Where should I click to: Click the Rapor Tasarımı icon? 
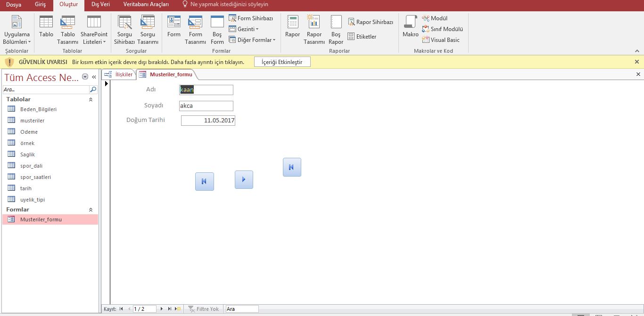point(314,30)
